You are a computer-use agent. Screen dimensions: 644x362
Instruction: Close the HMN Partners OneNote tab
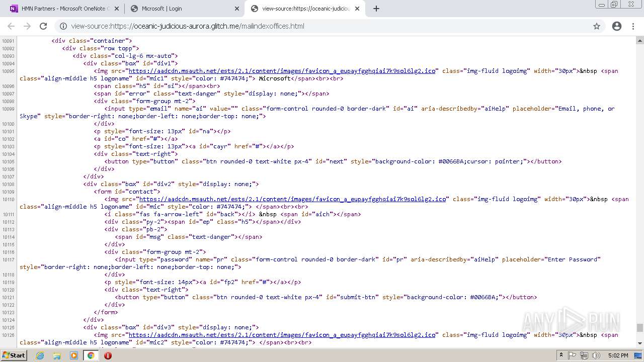pyautogui.click(x=116, y=9)
